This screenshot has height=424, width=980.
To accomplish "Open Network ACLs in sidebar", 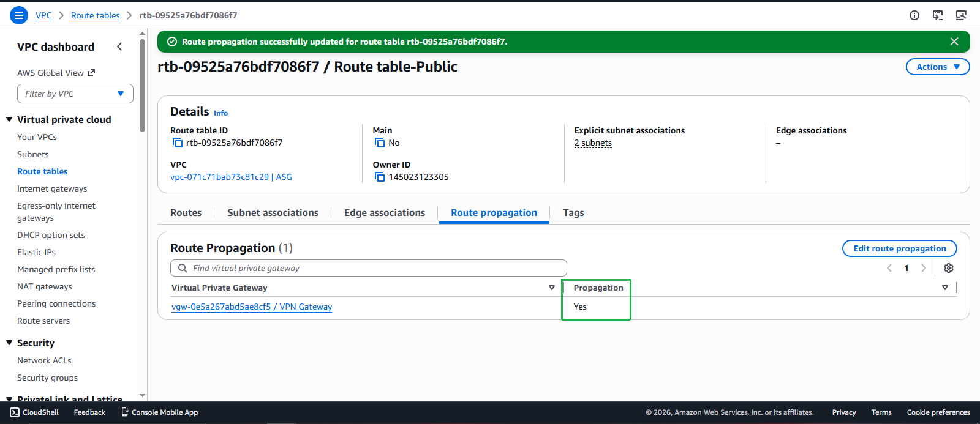I will coord(44,360).
